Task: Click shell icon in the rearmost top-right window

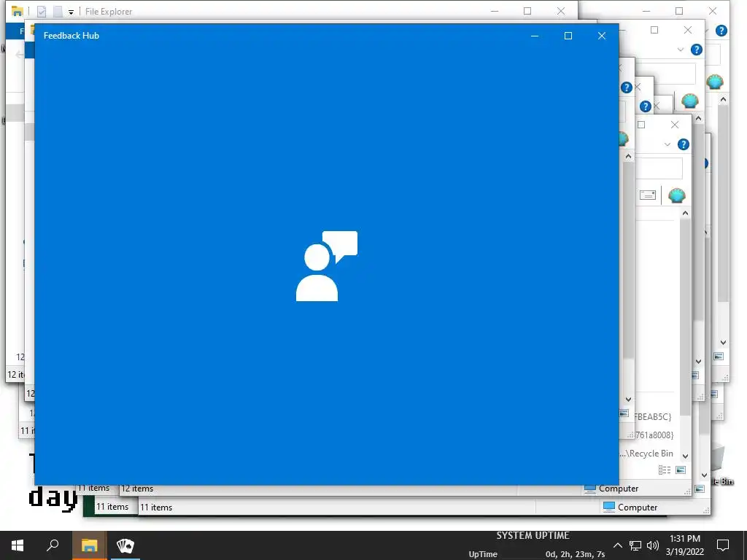Action: point(715,82)
